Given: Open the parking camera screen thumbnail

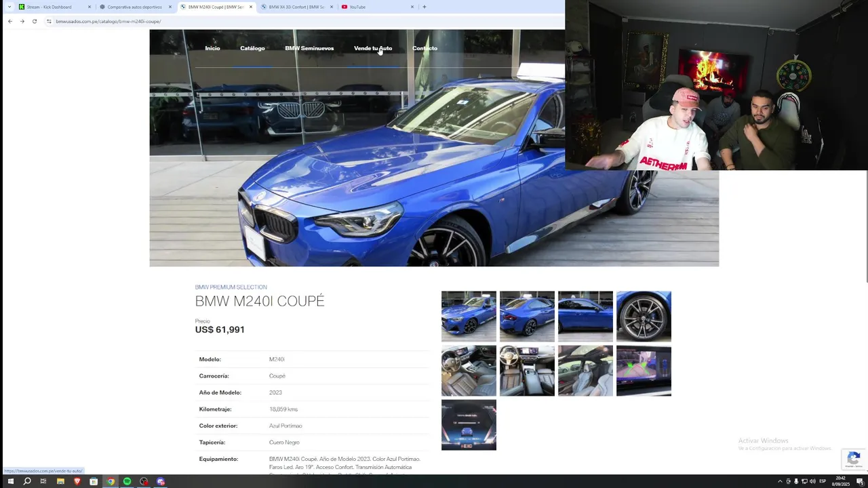Looking at the screenshot, I should [644, 371].
